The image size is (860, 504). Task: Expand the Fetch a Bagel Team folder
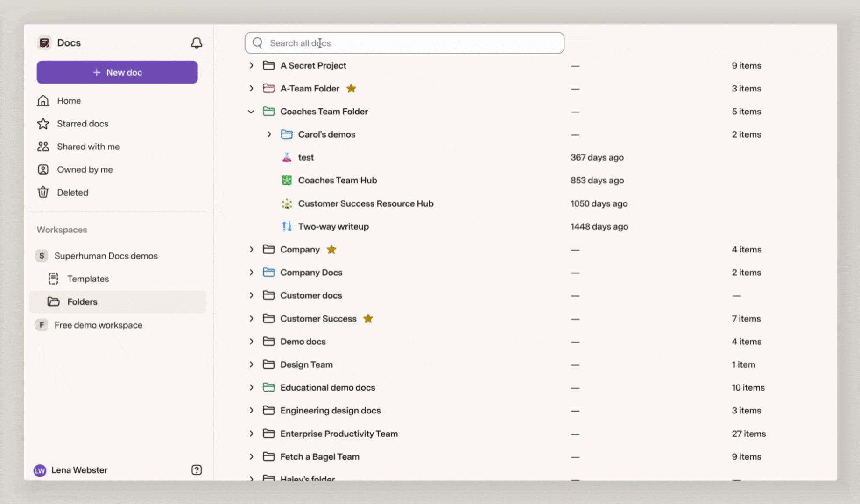(x=251, y=456)
